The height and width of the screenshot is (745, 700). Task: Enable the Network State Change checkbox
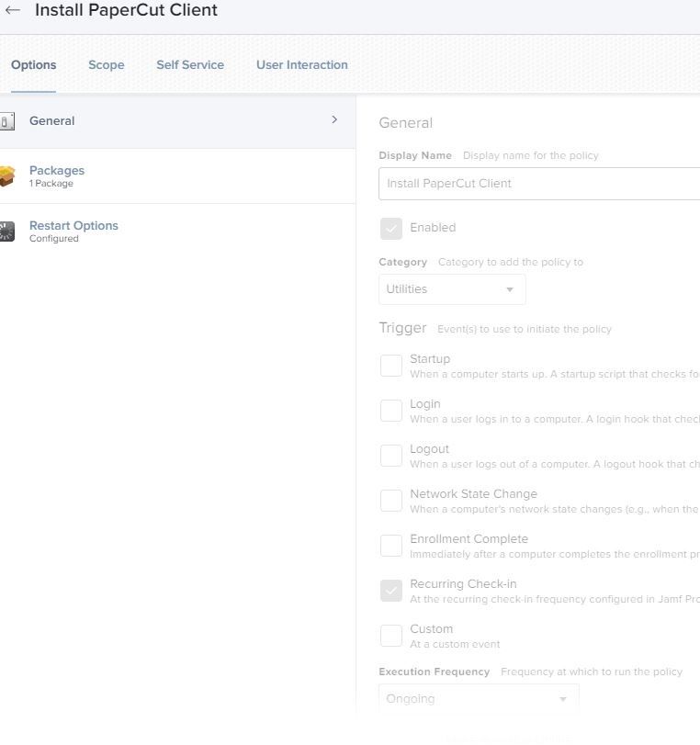coord(391,501)
